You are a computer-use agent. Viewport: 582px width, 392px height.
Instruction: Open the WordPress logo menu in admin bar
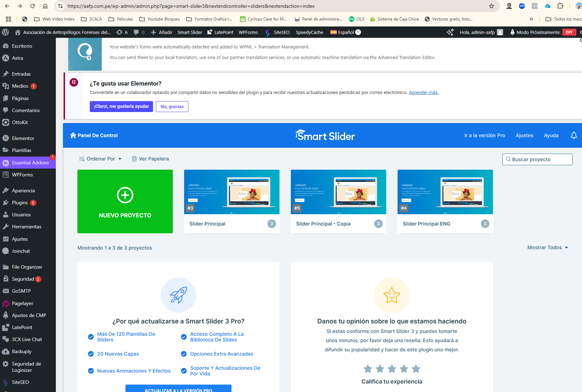pos(5,32)
